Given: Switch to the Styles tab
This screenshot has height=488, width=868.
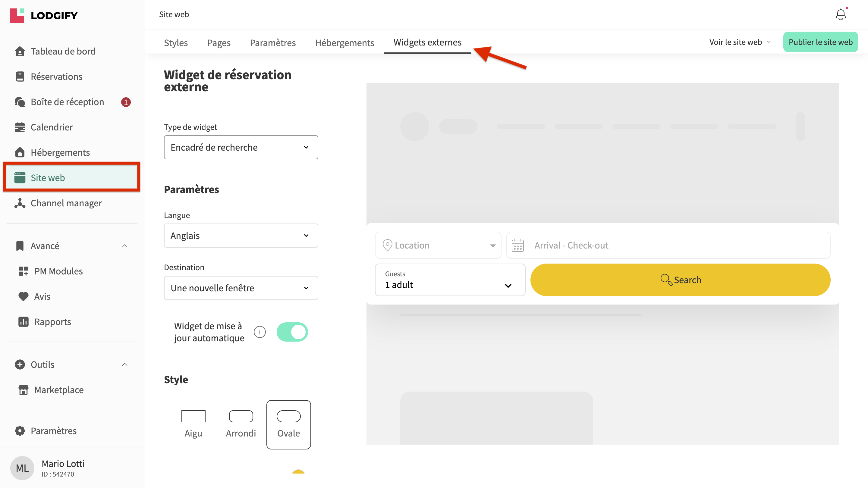Looking at the screenshot, I should pyautogui.click(x=175, y=42).
